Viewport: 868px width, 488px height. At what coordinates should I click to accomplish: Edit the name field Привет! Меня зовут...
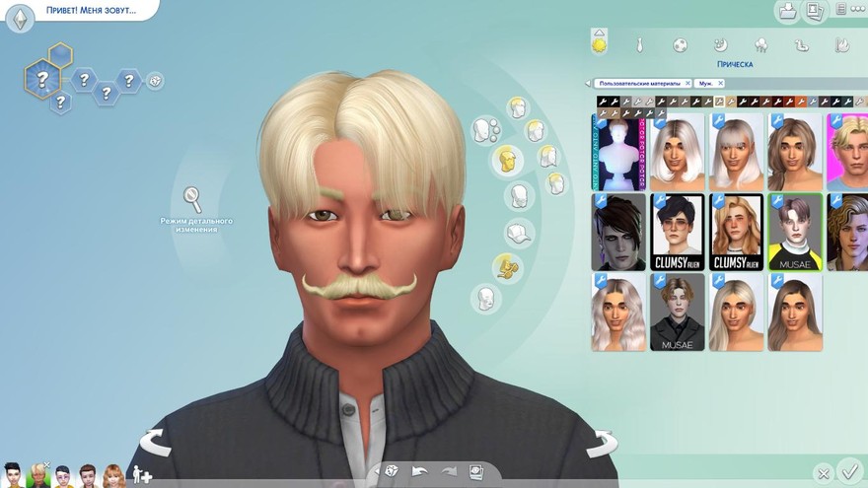coord(92,10)
